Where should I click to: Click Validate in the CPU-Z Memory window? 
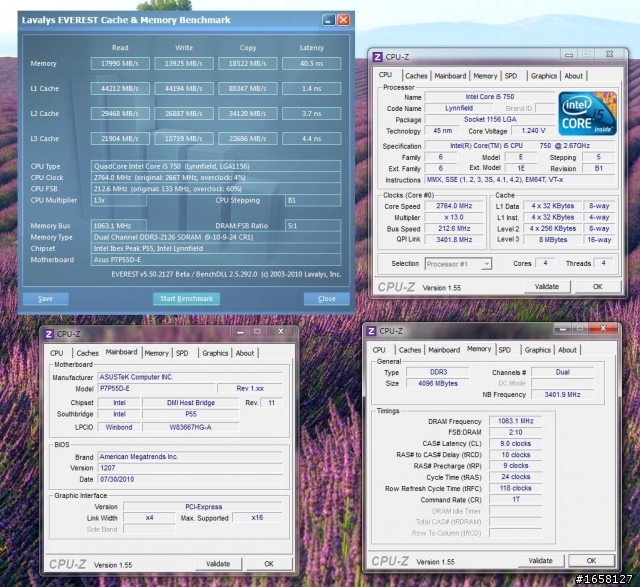[x=540, y=560]
